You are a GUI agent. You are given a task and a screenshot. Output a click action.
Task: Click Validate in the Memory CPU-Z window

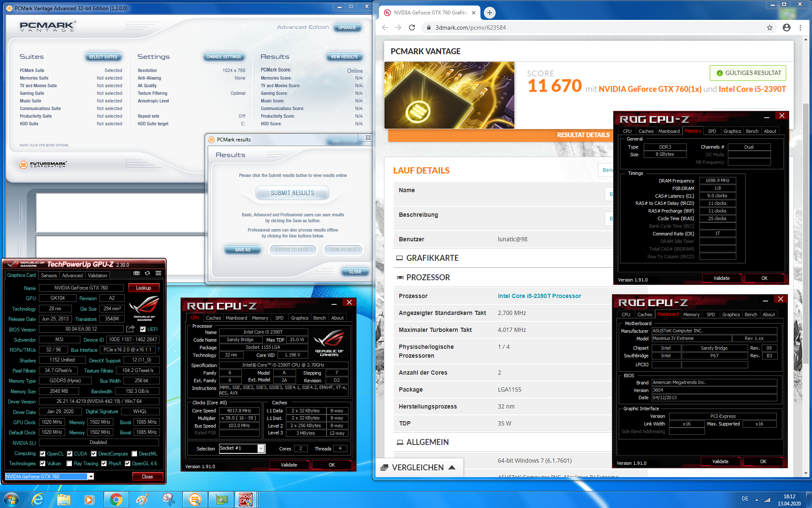(x=721, y=278)
